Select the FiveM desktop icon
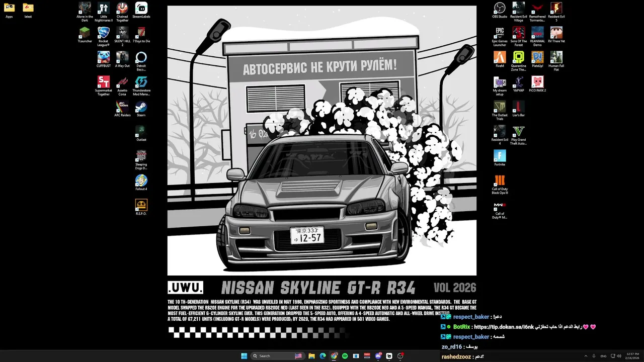This screenshot has width=644, height=362. click(500, 59)
